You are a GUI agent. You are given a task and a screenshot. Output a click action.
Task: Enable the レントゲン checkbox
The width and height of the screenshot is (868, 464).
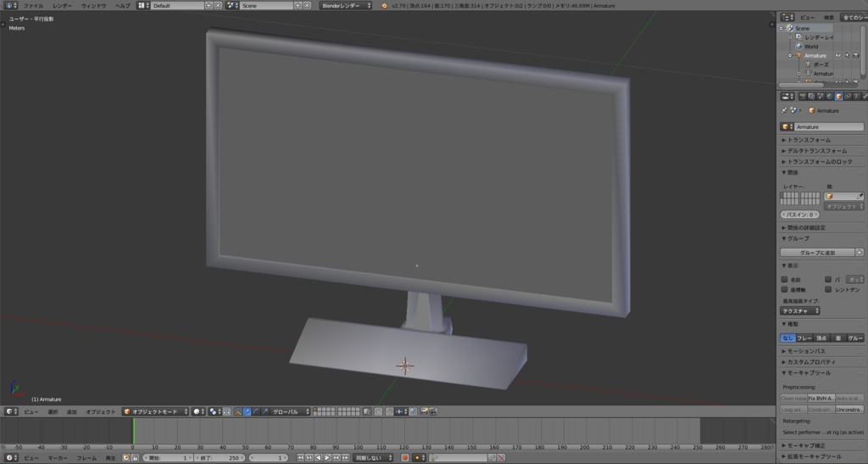[x=828, y=289]
